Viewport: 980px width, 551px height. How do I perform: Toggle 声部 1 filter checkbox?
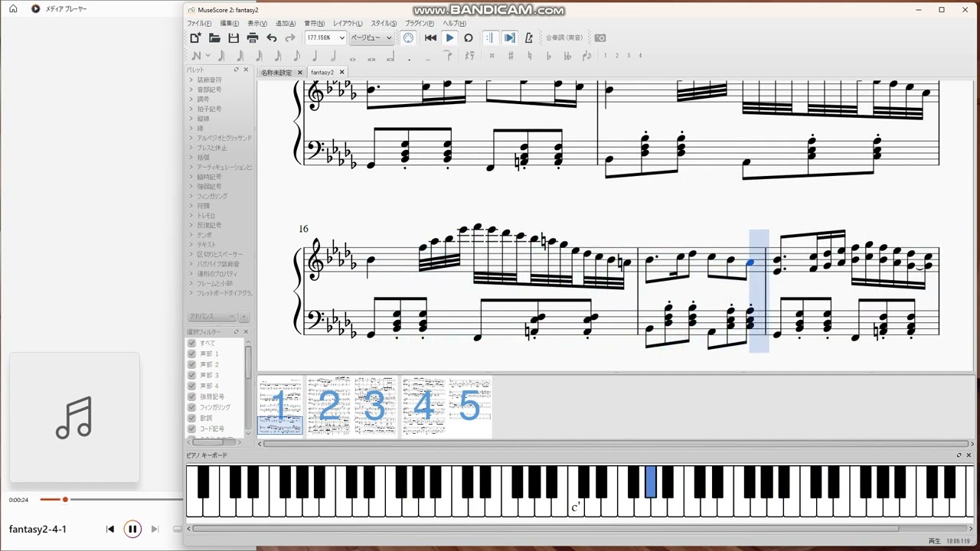click(192, 354)
